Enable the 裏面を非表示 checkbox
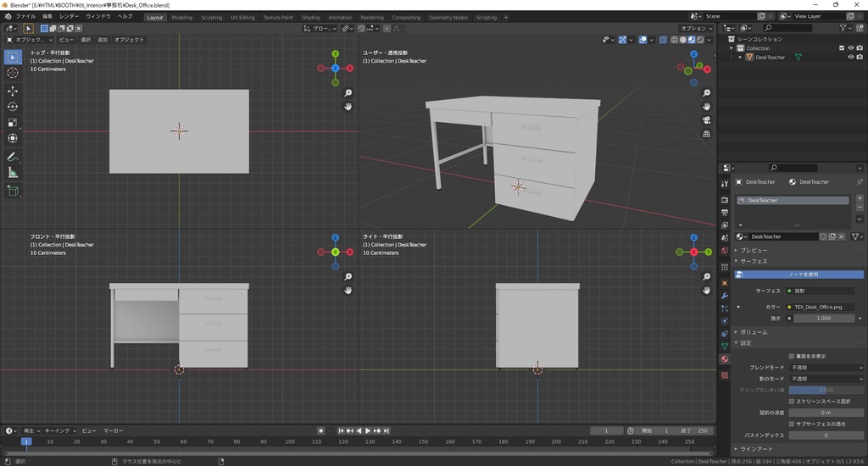868x466 pixels. [x=792, y=356]
